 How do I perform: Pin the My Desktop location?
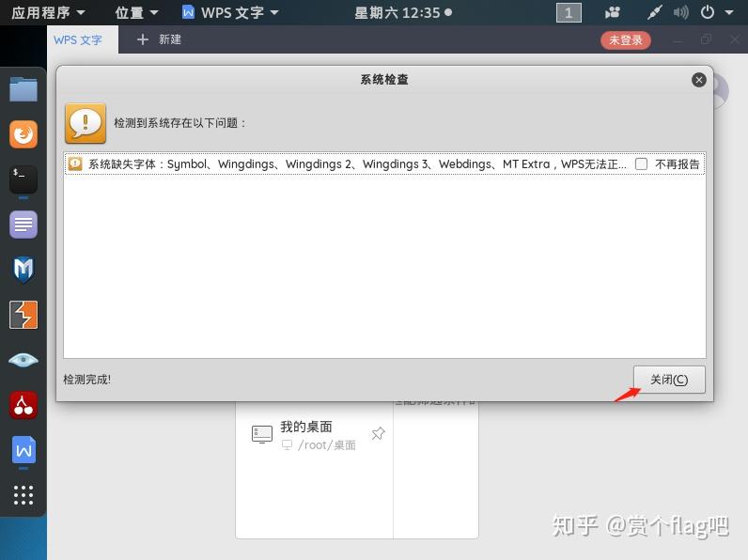[x=378, y=433]
